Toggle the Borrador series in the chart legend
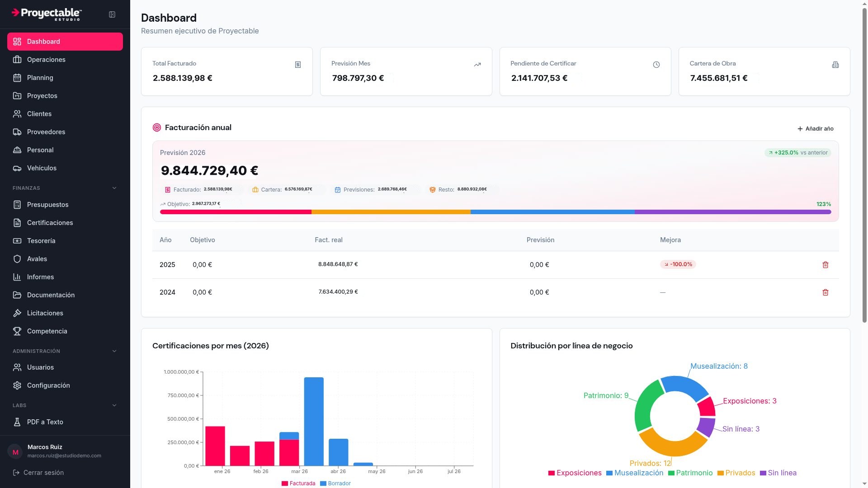Screen dimensions: 868x488 click(335, 483)
